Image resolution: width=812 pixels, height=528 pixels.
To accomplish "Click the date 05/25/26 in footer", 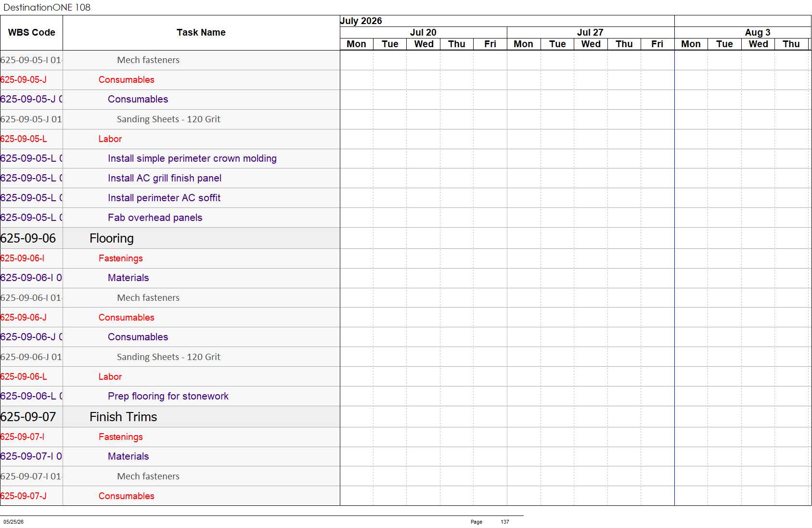I will [x=13, y=522].
